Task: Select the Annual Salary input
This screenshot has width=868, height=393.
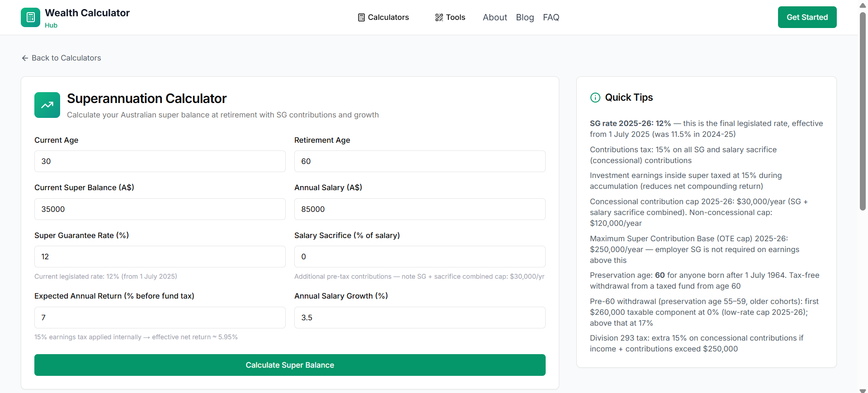Action: point(420,209)
